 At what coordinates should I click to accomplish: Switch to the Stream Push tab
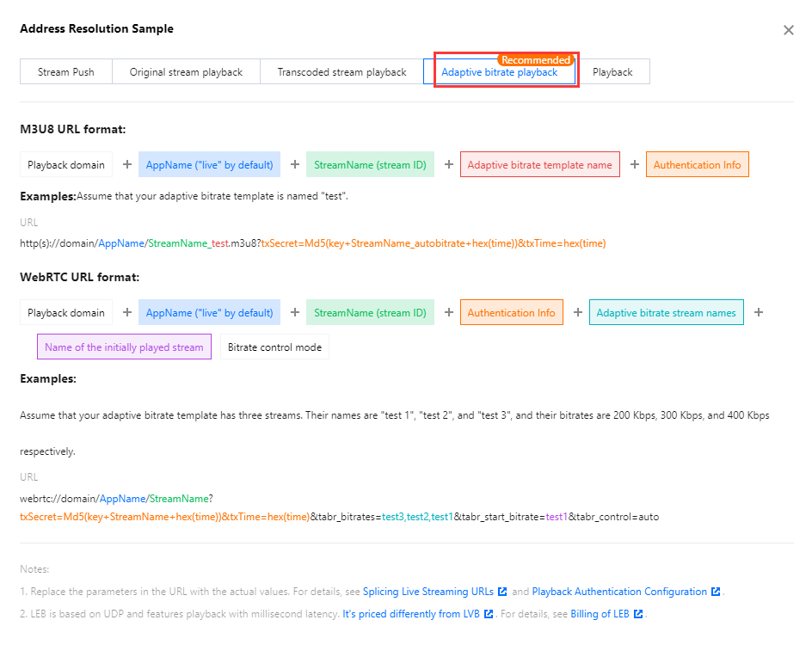pos(66,72)
